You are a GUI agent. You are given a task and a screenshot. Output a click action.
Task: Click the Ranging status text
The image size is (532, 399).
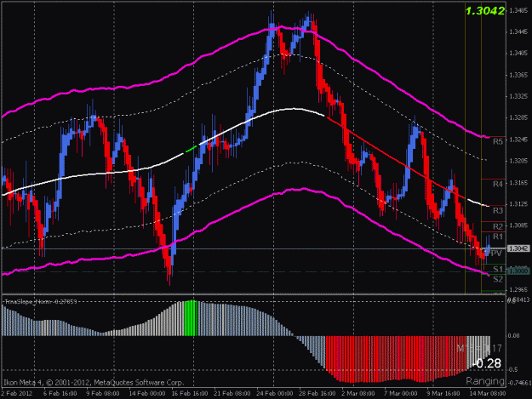pos(485,381)
